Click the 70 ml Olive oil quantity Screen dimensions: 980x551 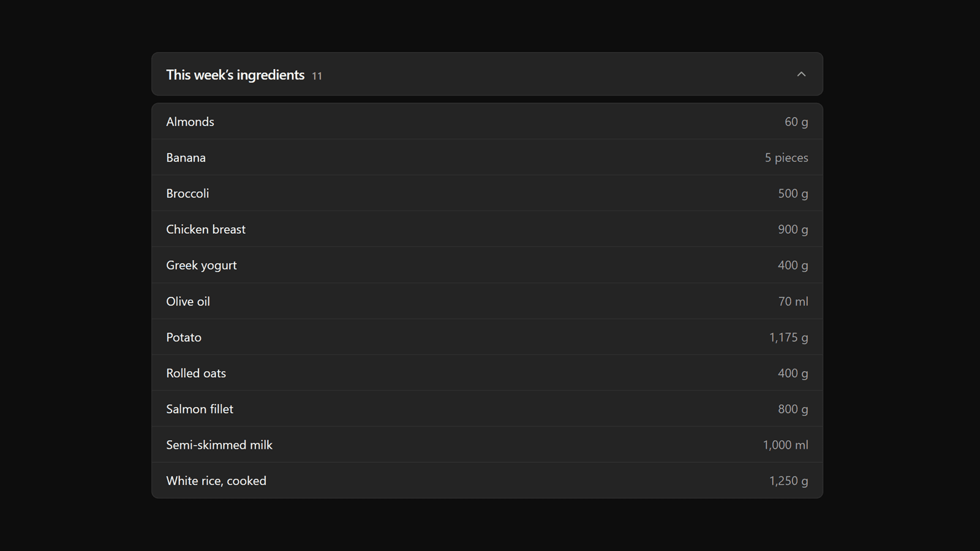tap(793, 301)
